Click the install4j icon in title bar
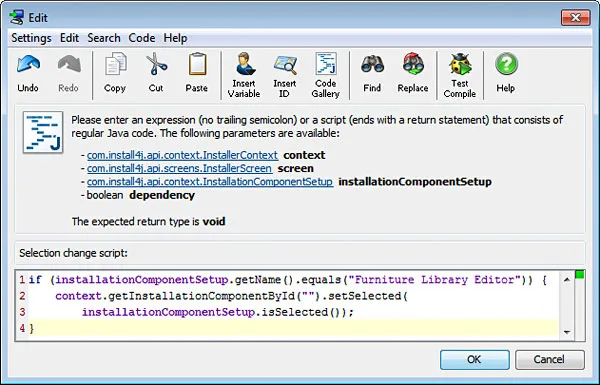The height and width of the screenshot is (385, 600). (17, 17)
